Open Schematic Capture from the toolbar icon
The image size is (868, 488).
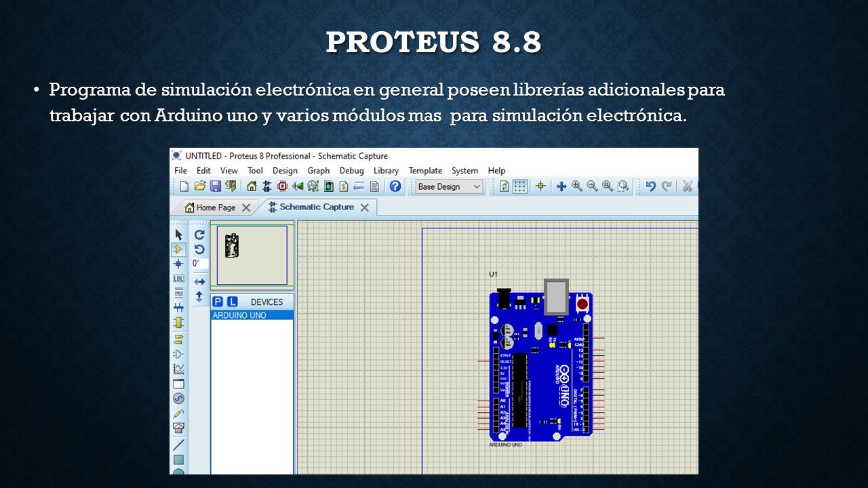pyautogui.click(x=267, y=186)
